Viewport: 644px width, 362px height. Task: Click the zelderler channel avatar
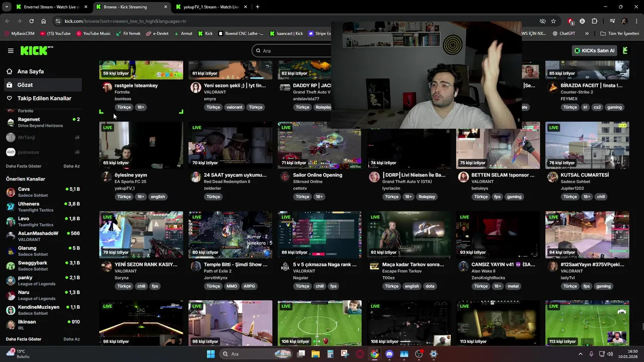196,177
